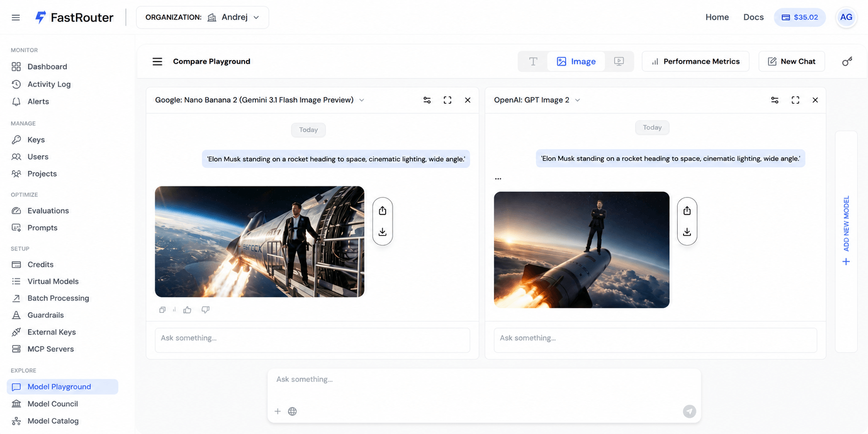
Task: Open Model Catalog
Action: (x=53, y=421)
